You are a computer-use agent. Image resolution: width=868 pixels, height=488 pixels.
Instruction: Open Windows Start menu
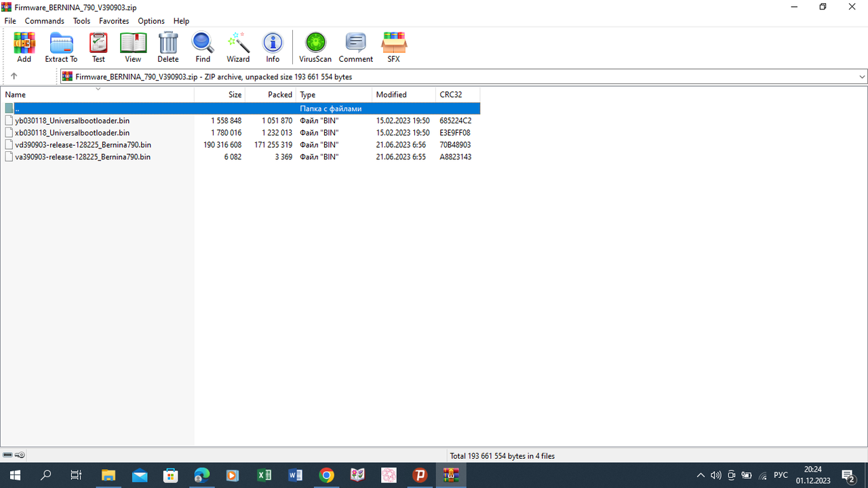click(15, 475)
